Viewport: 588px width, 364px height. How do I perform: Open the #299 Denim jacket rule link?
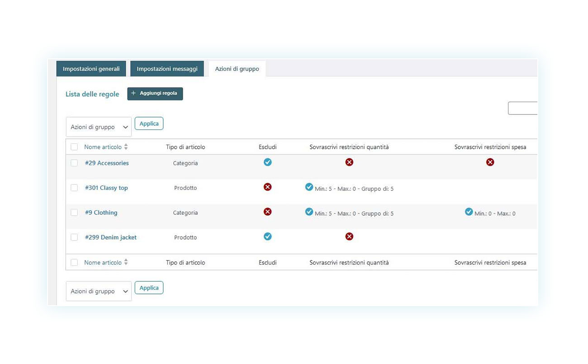[111, 237]
